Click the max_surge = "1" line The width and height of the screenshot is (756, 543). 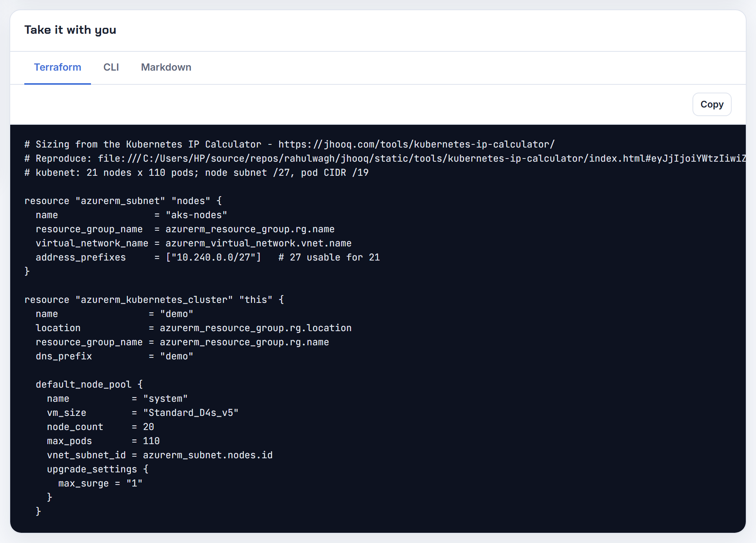click(x=100, y=483)
